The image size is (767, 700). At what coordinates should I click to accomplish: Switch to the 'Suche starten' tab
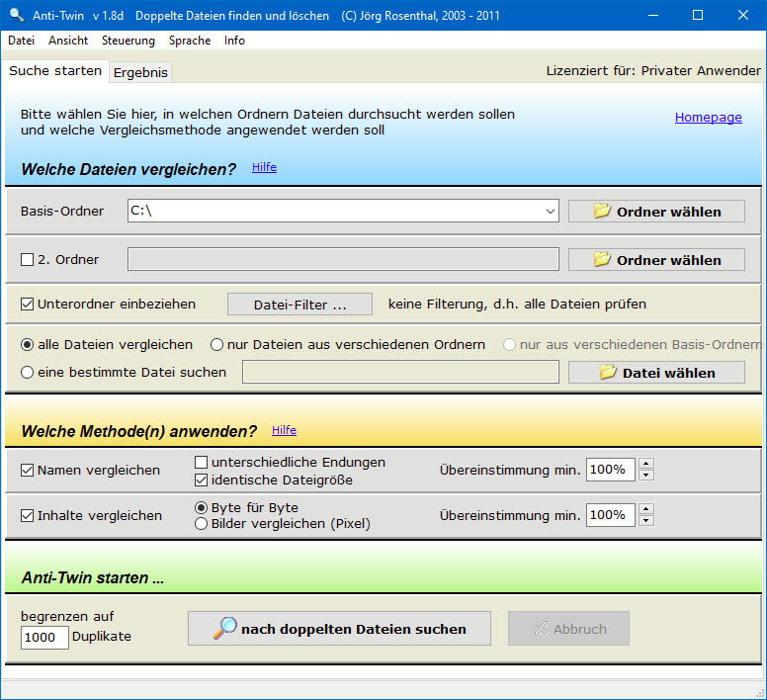(x=55, y=71)
